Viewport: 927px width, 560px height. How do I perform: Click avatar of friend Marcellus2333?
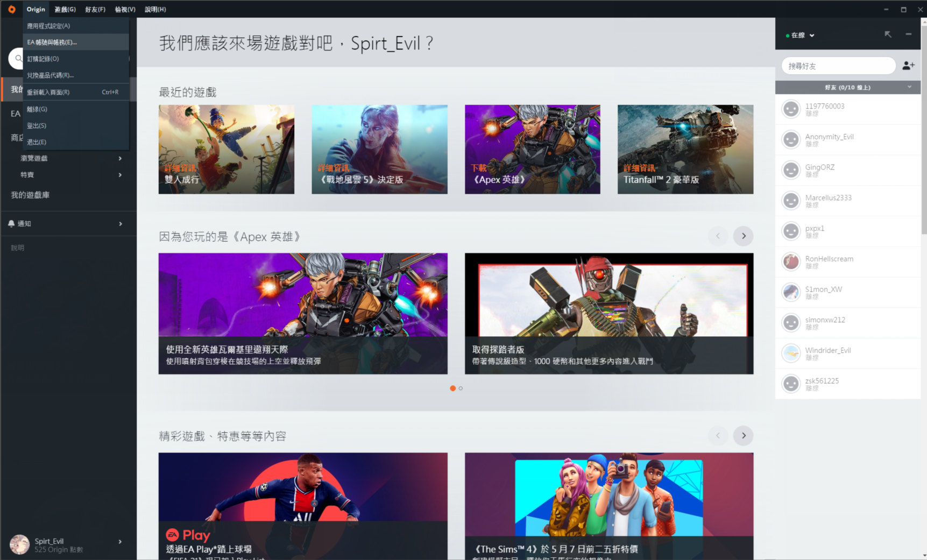point(791,201)
